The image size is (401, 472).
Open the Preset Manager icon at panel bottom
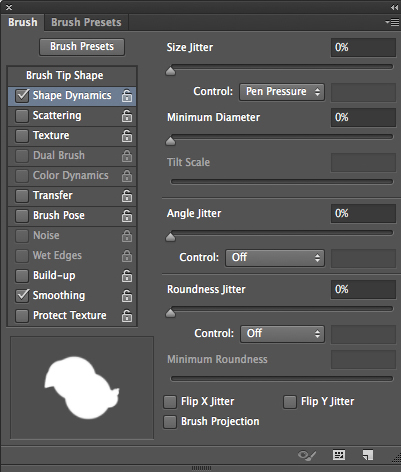(339, 455)
